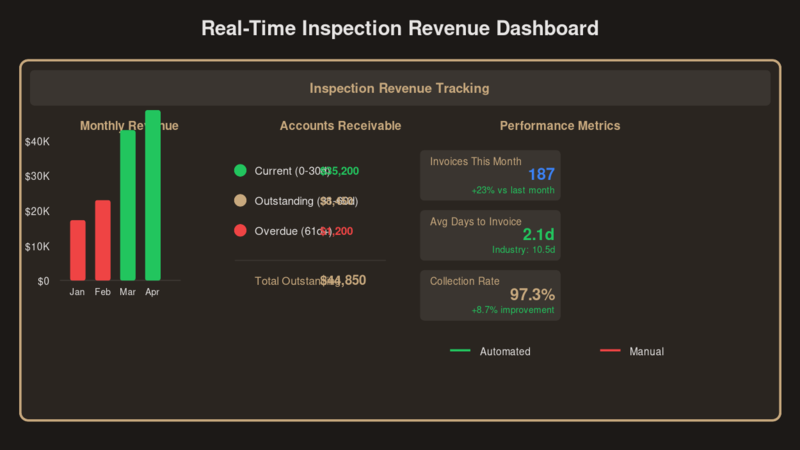The image size is (800, 450).
Task: Click the Jan axis label
Action: tap(77, 292)
